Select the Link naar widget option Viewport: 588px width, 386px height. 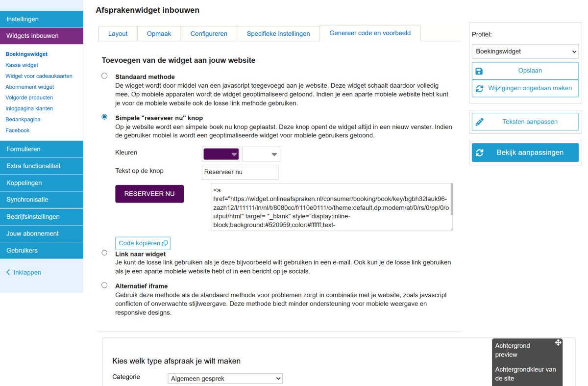[104, 253]
